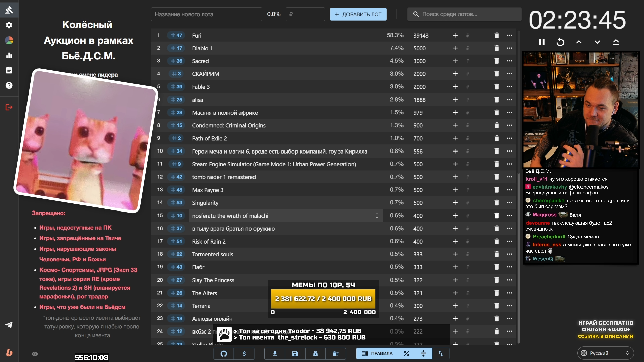
Task: Open the GitHub icon in bottom toolbar
Action: click(224, 354)
